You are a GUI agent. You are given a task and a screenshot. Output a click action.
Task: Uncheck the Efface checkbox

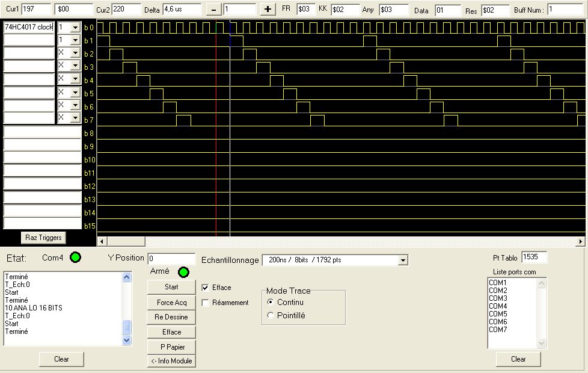point(205,288)
